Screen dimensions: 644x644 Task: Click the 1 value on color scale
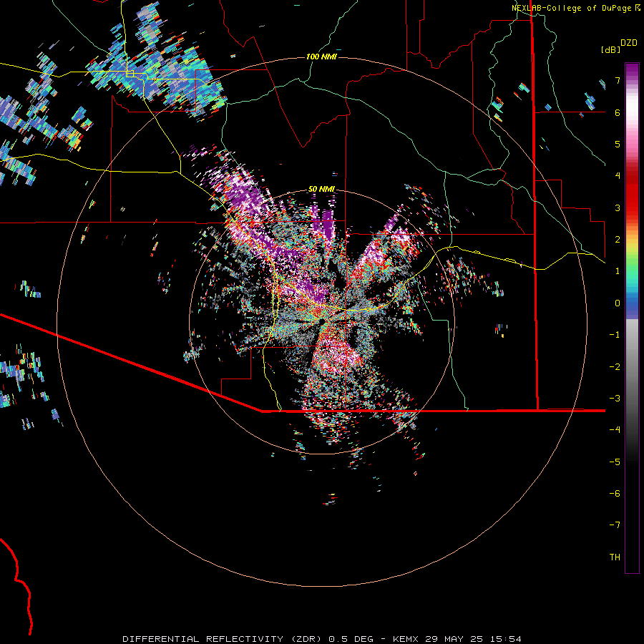[618, 271]
